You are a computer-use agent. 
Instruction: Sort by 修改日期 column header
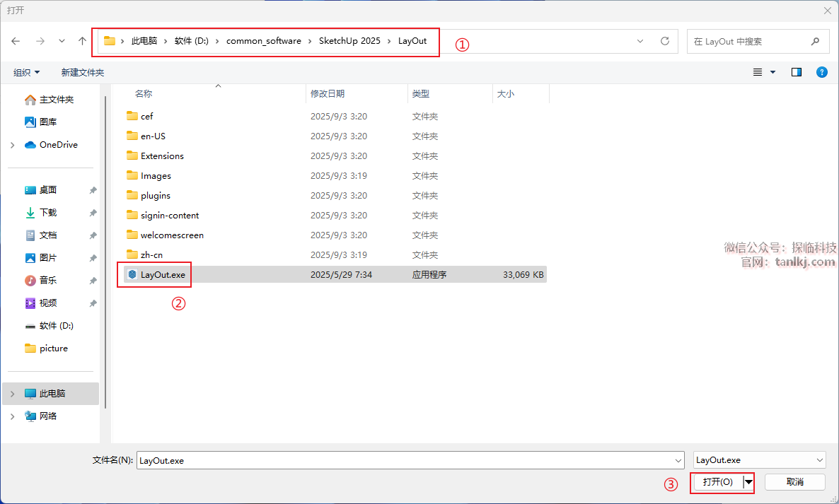[328, 93]
